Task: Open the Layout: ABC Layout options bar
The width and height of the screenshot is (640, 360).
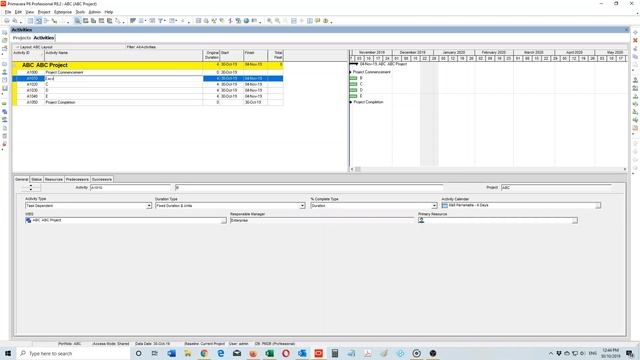Action: (x=36, y=47)
